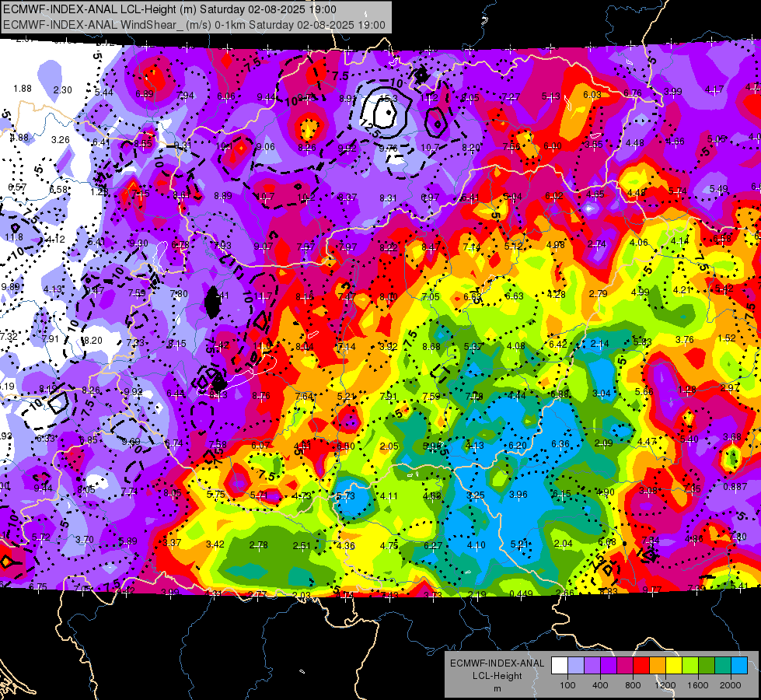The width and height of the screenshot is (761, 700).
Task: Click the shear value 2.51
Action: click(x=302, y=545)
